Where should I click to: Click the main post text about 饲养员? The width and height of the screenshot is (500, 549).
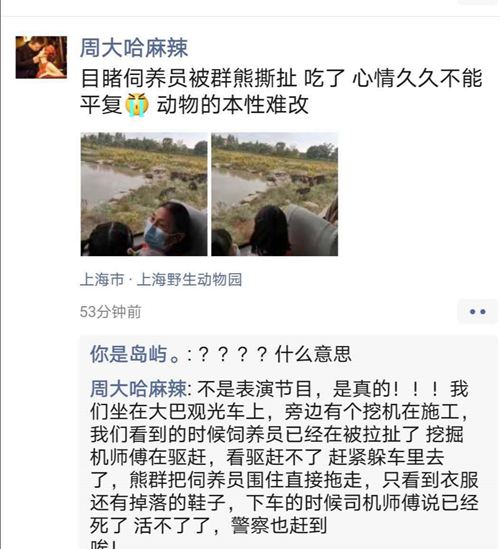[282, 91]
